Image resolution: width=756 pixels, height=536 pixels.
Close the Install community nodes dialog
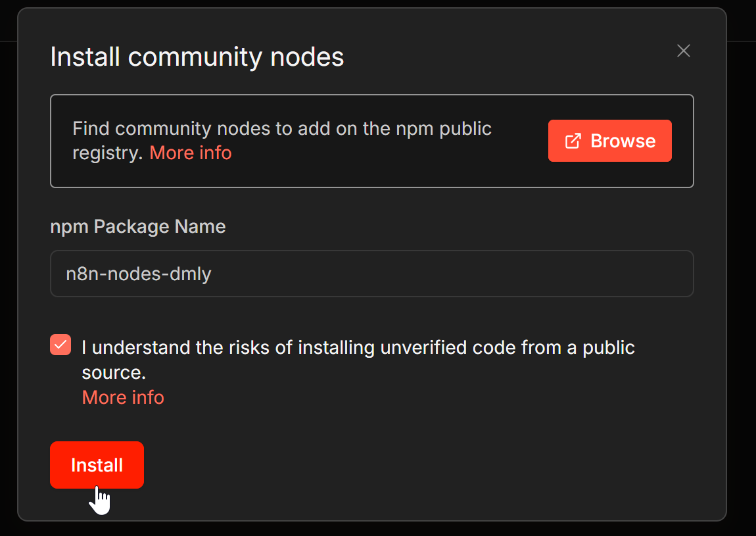point(684,51)
